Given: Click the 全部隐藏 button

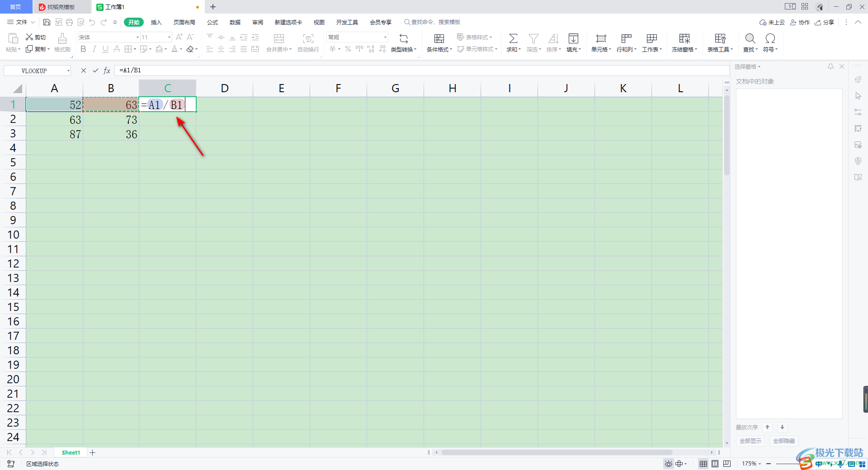Looking at the screenshot, I should [784, 441].
